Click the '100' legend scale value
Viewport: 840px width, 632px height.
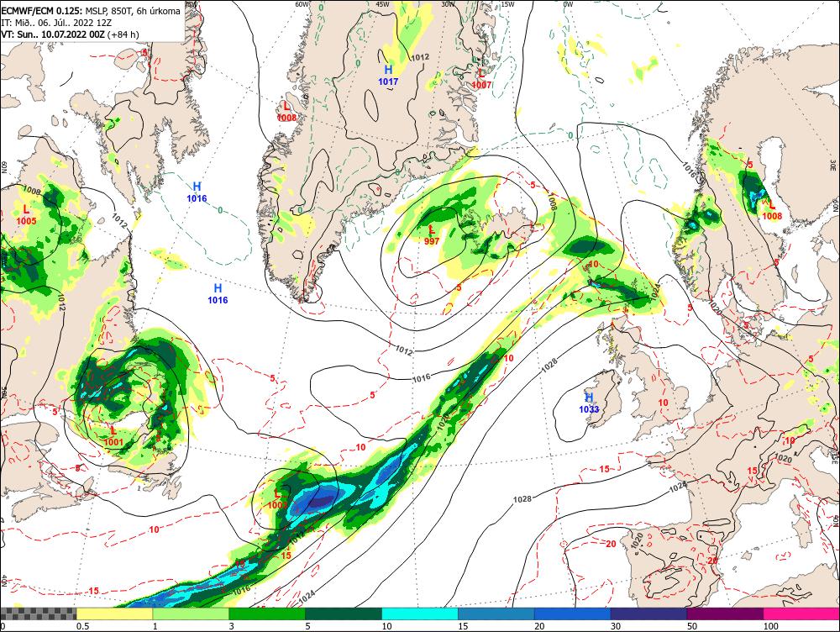771,626
